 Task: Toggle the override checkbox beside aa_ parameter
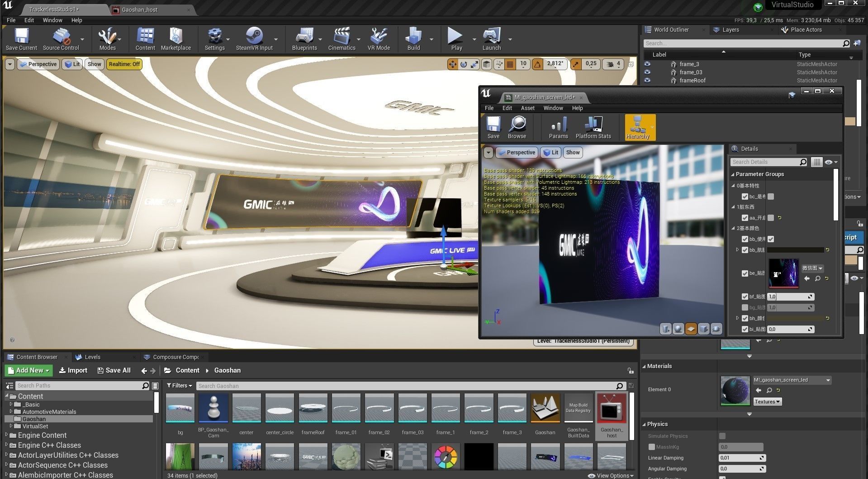pyautogui.click(x=745, y=218)
